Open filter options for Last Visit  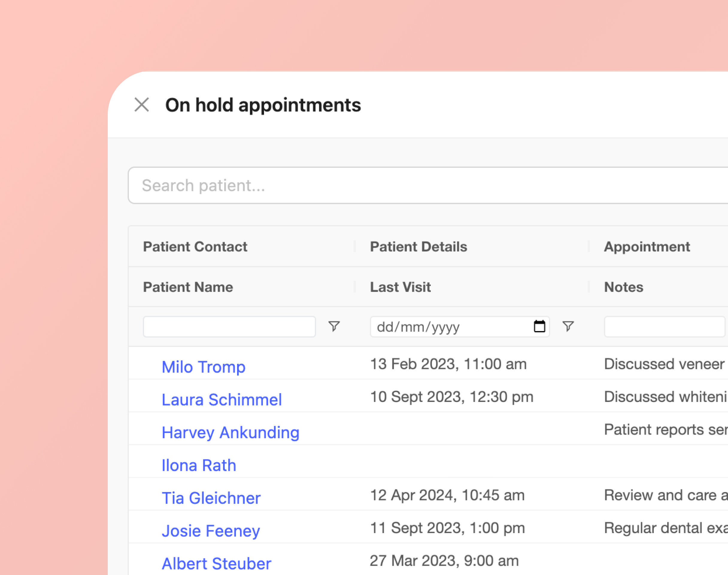pyautogui.click(x=568, y=326)
